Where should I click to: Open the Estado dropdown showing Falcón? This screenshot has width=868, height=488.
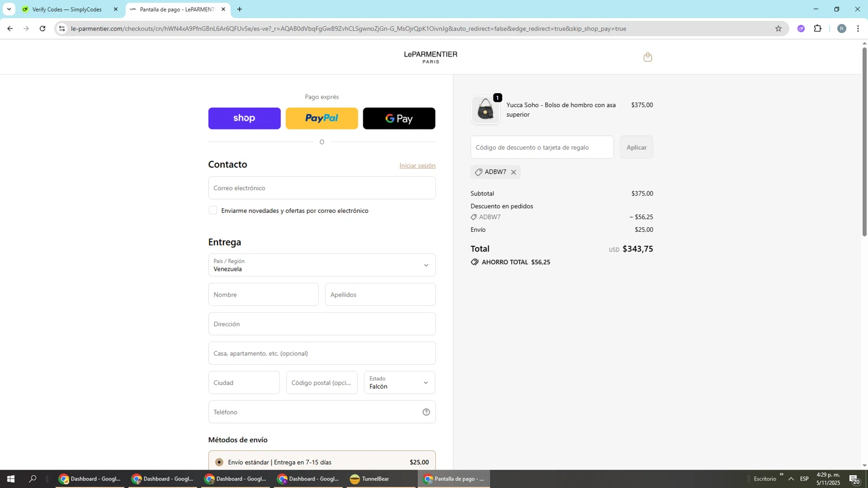tap(399, 383)
